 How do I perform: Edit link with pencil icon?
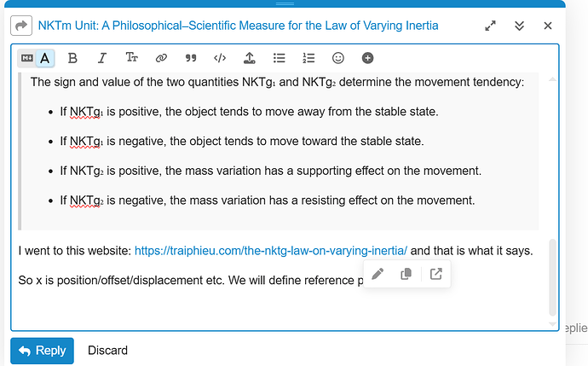pos(378,274)
